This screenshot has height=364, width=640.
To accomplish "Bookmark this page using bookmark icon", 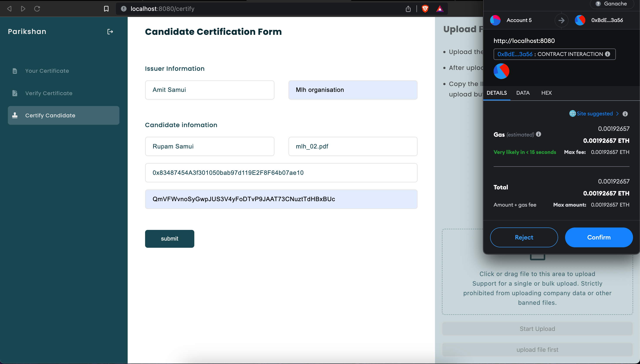I will point(106,9).
